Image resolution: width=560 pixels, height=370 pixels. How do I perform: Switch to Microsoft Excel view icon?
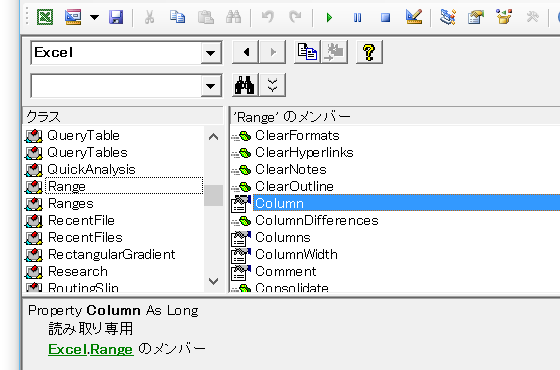pos(45,17)
